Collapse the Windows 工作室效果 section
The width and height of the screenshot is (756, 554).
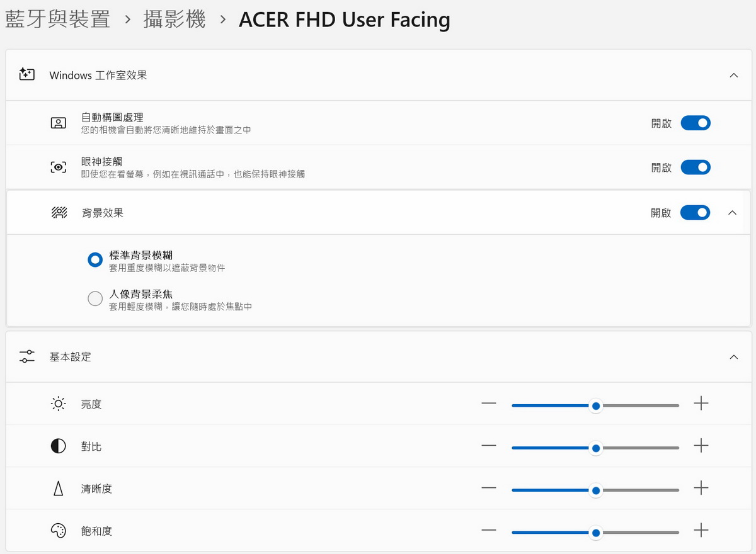[x=733, y=75]
